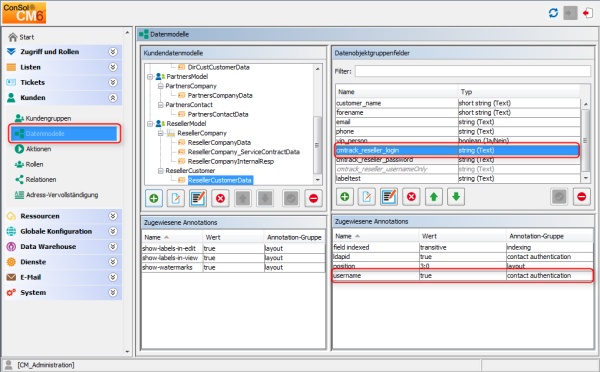
Task: Click red minus icon under Datenobjektgruppenfelder
Action: point(582,197)
